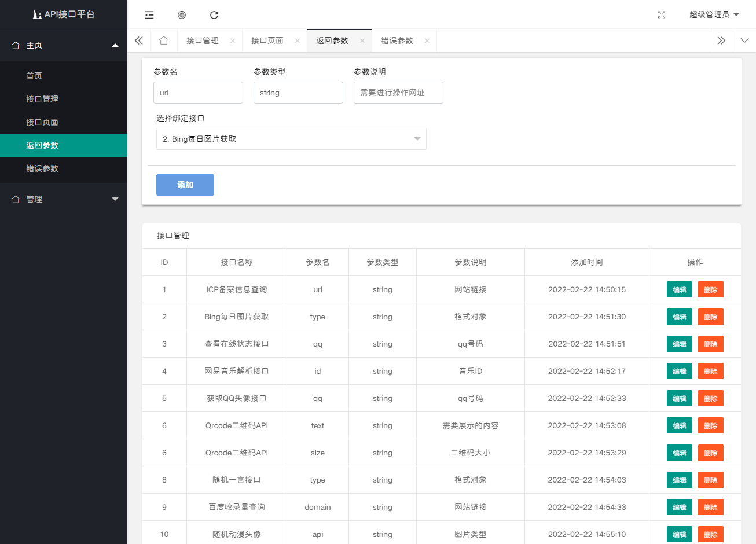Viewport: 756px width, 544px height.
Task: Select the domain parameter name cell
Action: click(x=318, y=507)
